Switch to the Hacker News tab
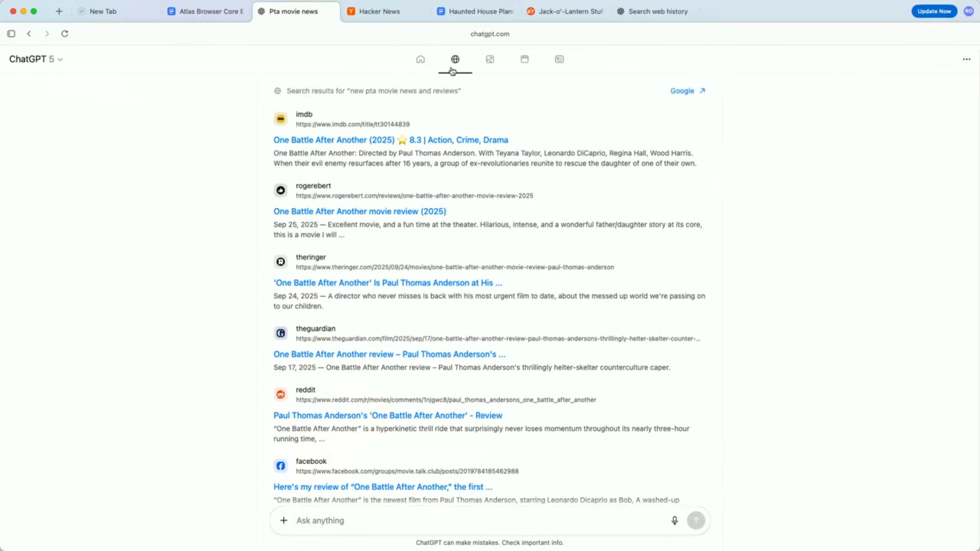 pos(379,11)
